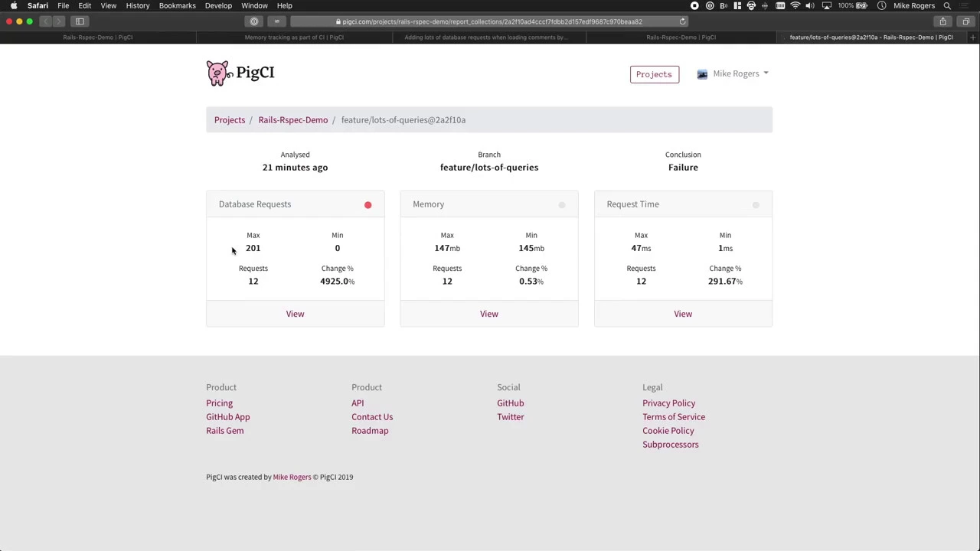Click the battery status icon
This screenshot has height=551, width=980.
862,5
